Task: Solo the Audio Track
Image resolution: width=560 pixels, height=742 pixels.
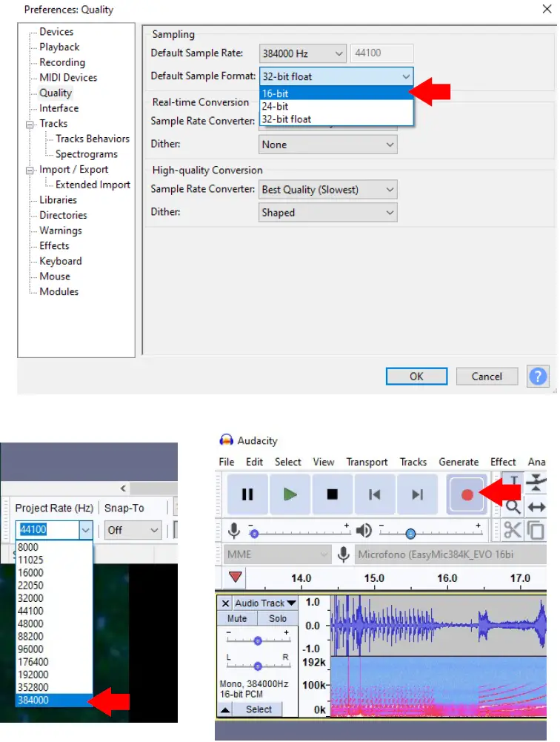Action: click(278, 618)
